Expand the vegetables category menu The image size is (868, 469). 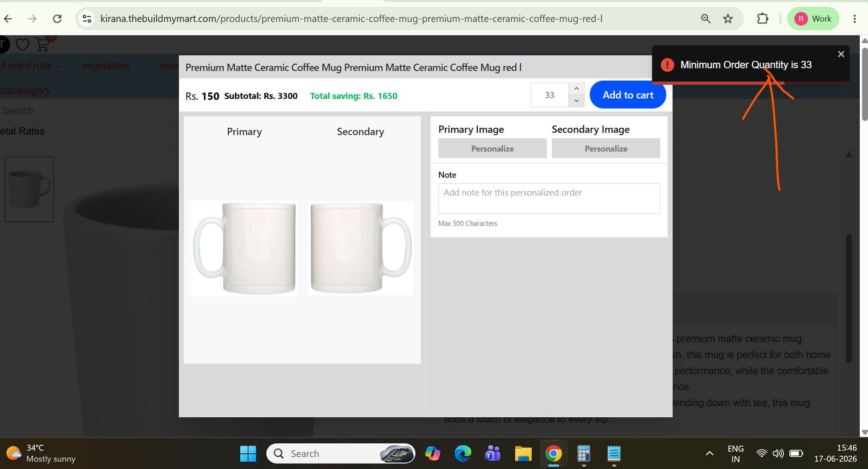(x=110, y=66)
